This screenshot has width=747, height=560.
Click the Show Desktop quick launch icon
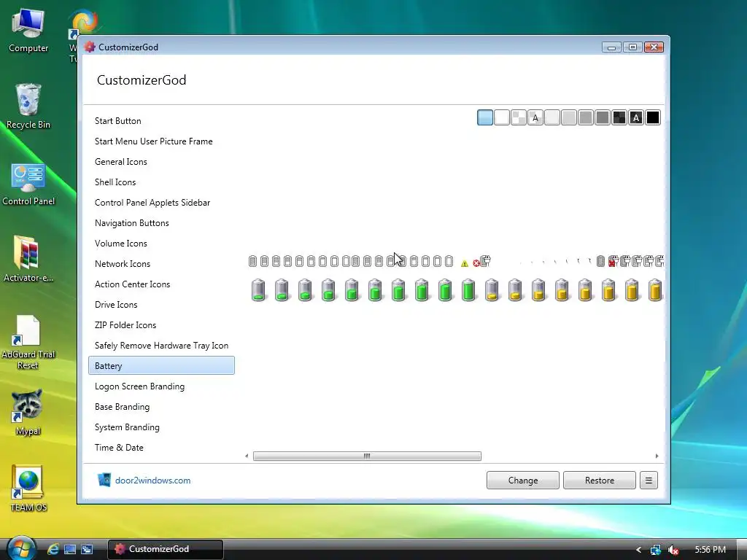click(x=70, y=549)
